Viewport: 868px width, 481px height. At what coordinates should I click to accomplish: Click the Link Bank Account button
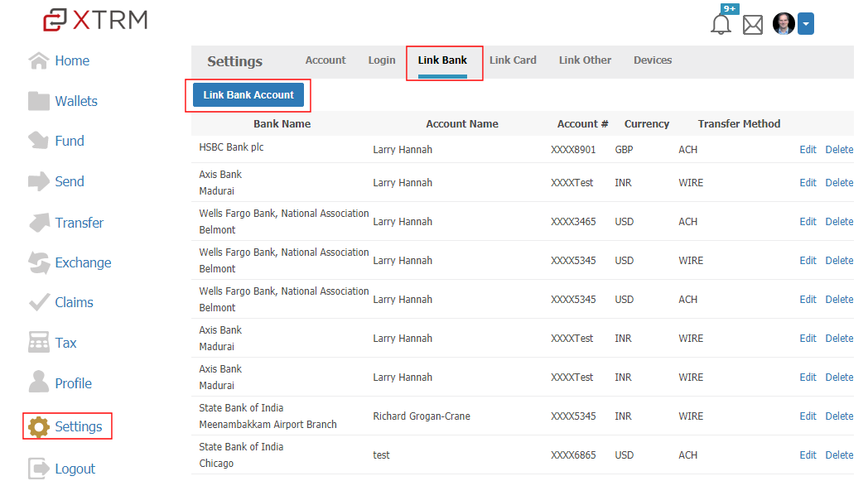pyautogui.click(x=248, y=94)
